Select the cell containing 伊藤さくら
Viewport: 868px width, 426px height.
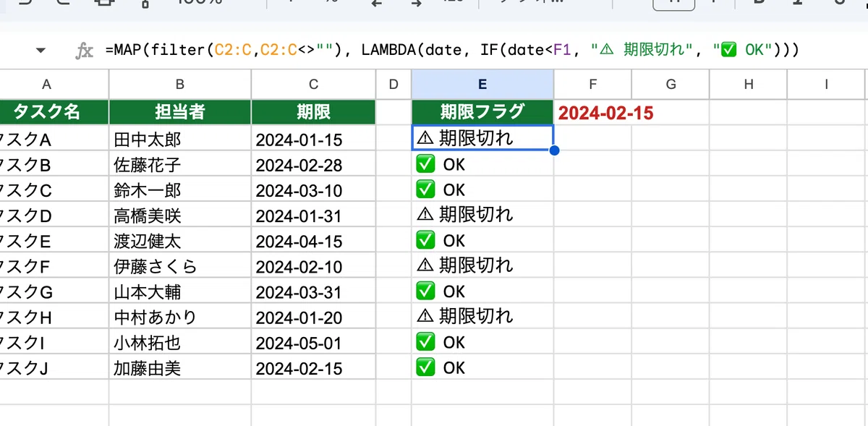tap(180, 265)
